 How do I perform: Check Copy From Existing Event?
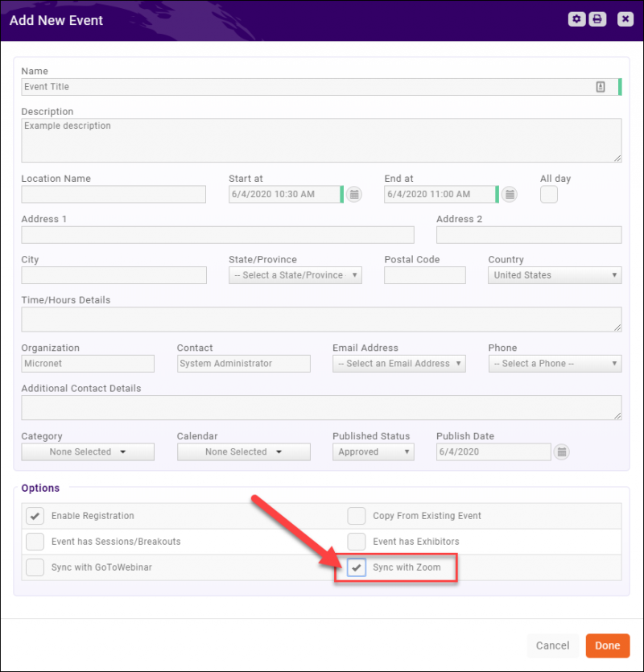(356, 516)
